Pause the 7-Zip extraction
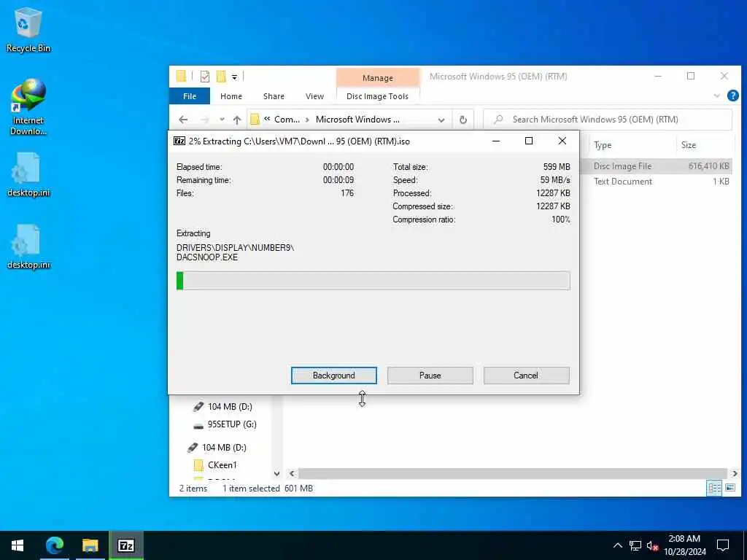This screenshot has height=560, width=747. [x=430, y=376]
